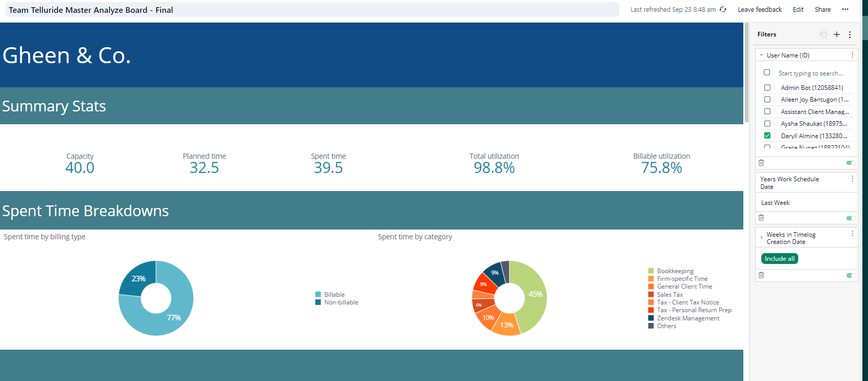Click Edit in the top bar
This screenshot has height=381, width=868.
(798, 10)
